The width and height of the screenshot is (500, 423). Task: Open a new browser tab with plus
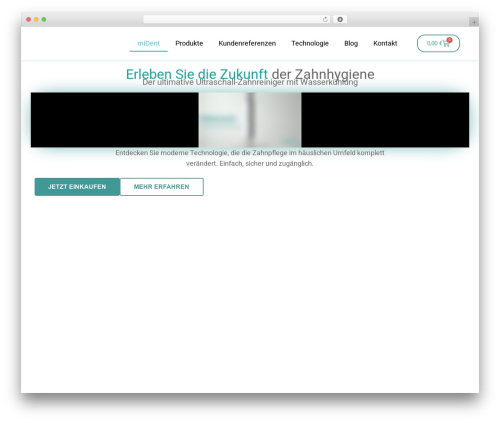[x=474, y=22]
